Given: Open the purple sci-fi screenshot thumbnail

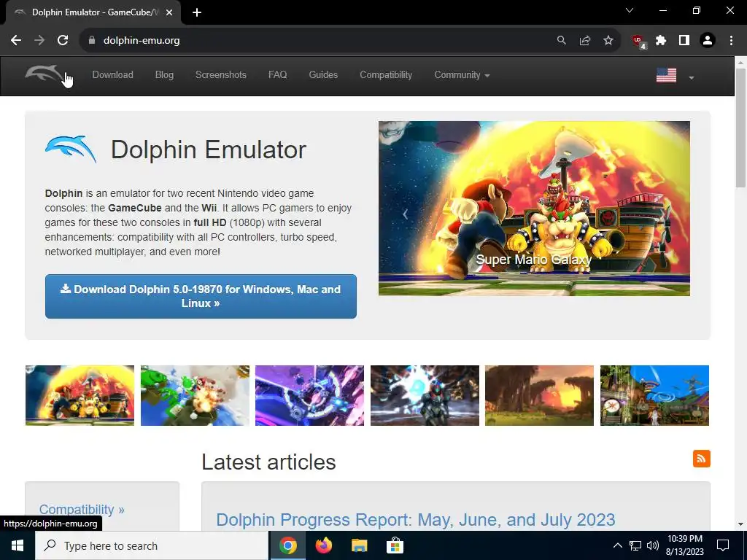Looking at the screenshot, I should [309, 395].
